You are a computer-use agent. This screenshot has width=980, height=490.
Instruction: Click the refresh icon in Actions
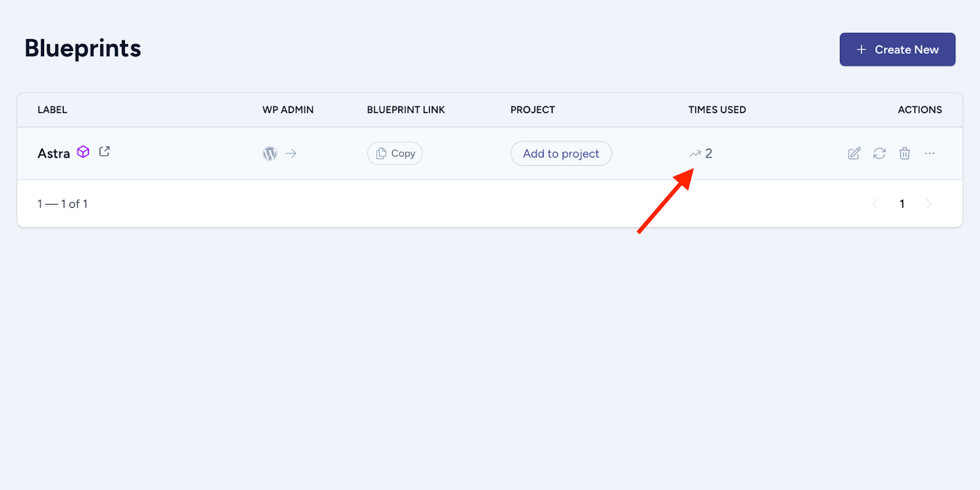pos(879,153)
